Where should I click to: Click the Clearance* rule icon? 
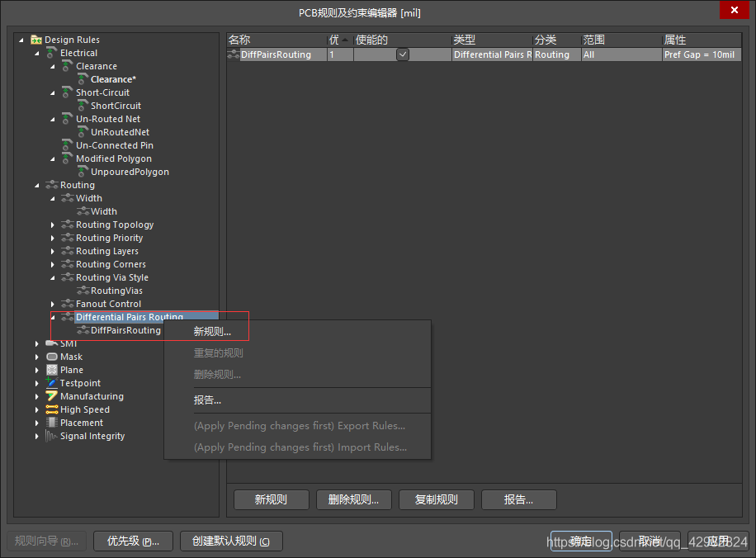pyautogui.click(x=83, y=79)
